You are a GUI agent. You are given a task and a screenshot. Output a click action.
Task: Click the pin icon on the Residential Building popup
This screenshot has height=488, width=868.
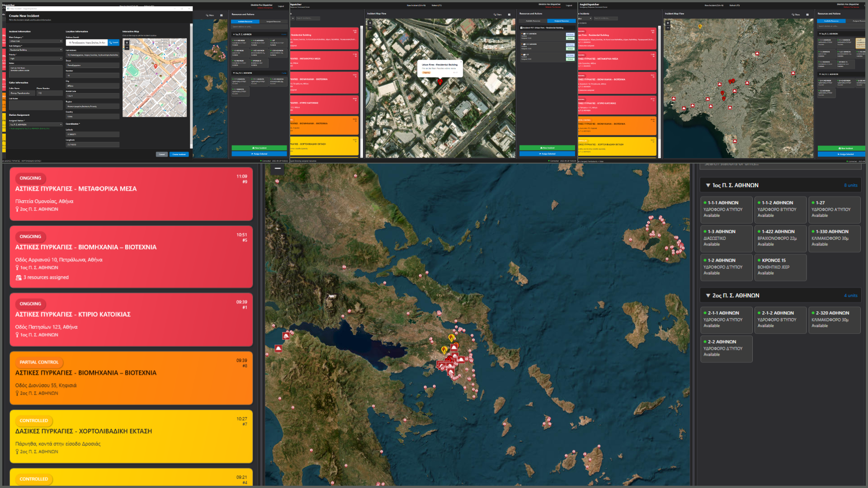point(440,83)
